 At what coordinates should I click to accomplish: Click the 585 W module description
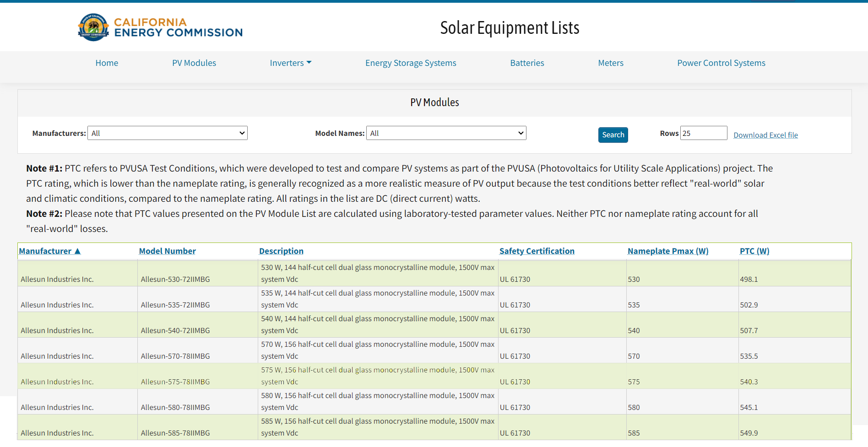tap(378, 427)
